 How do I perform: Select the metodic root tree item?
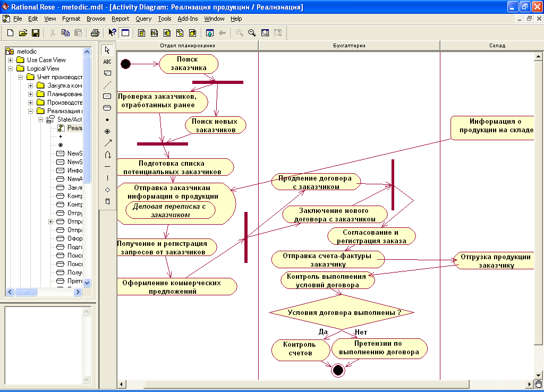pyautogui.click(x=27, y=52)
